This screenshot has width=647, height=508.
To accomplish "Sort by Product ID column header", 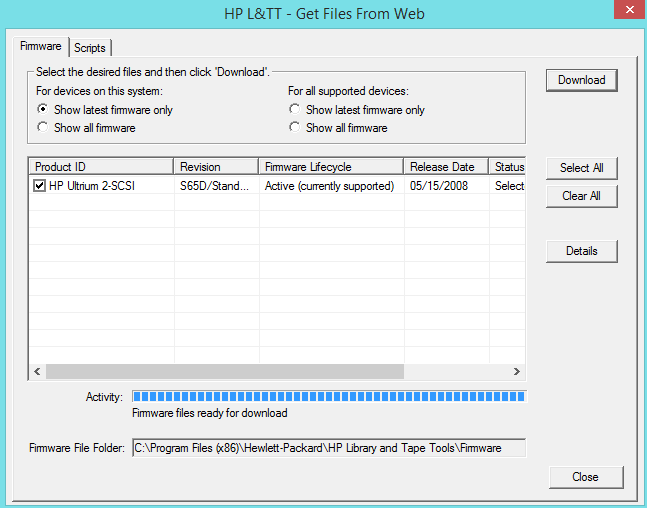I will (101, 167).
